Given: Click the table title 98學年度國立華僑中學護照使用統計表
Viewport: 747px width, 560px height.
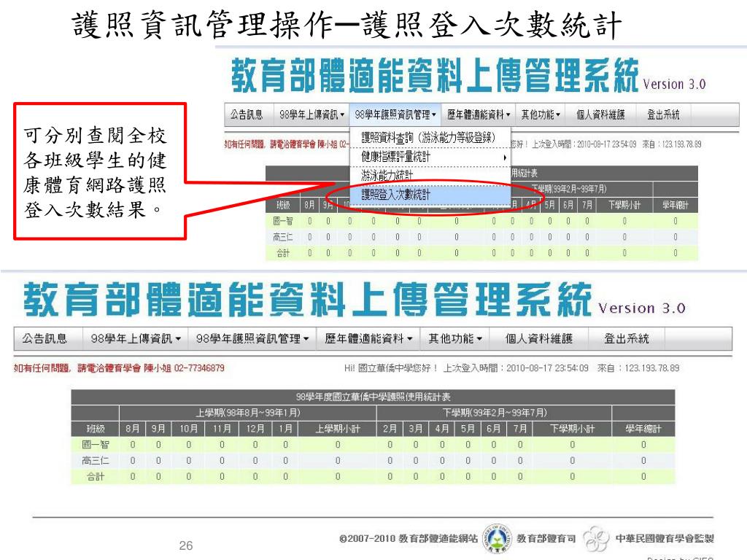Looking at the screenshot, I should [x=373, y=397].
